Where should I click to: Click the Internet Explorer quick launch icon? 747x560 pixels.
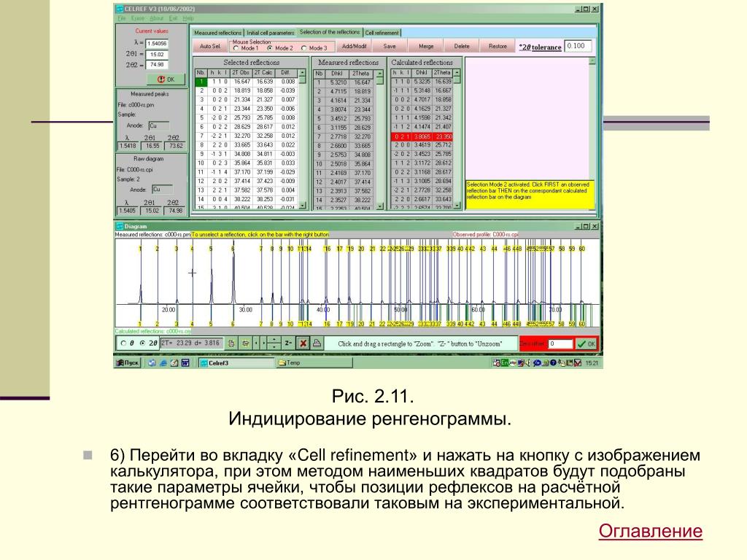coord(163,363)
